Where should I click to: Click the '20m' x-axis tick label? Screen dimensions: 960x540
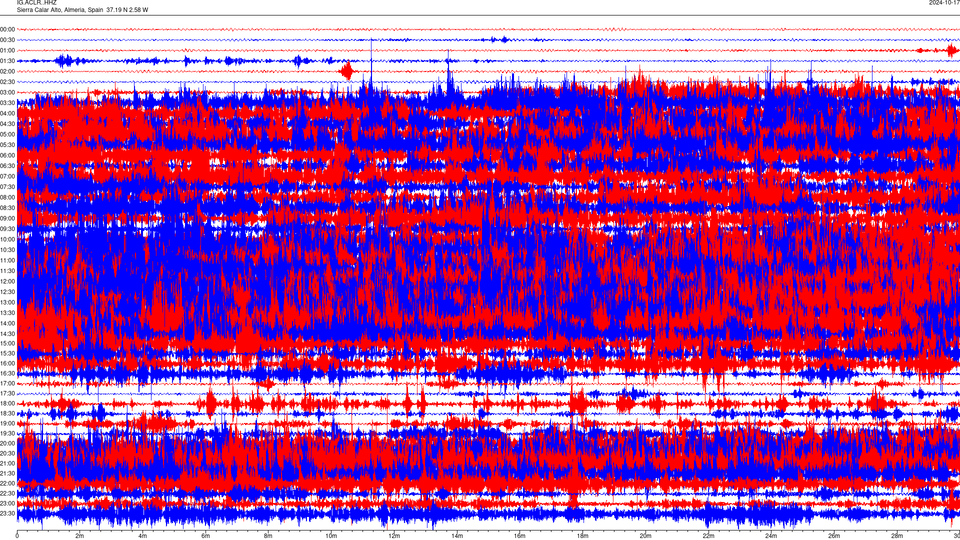[645, 536]
